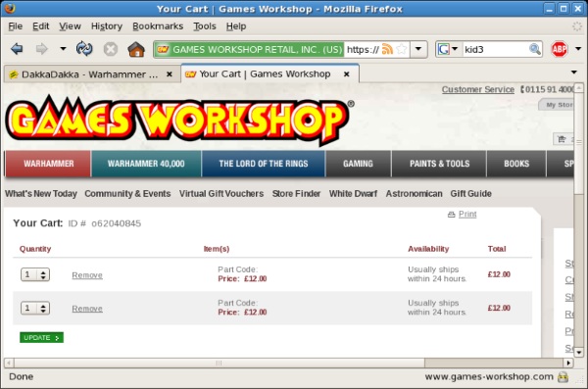The image size is (588, 389).
Task: Open the File menu
Action: [x=16, y=26]
